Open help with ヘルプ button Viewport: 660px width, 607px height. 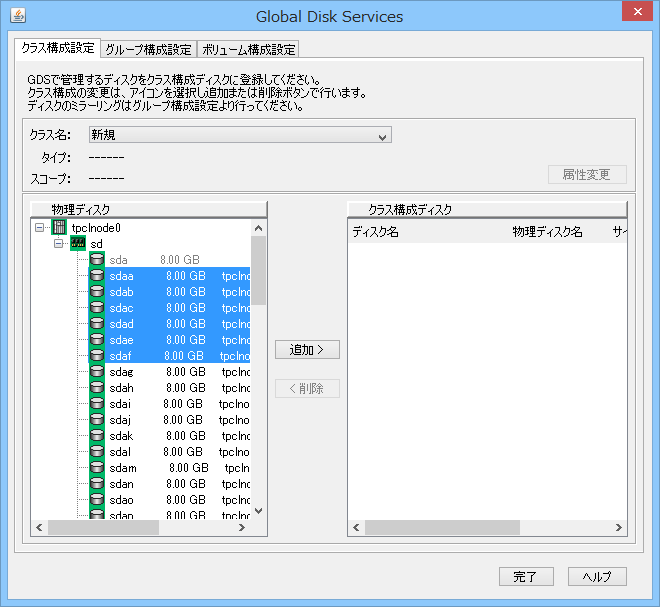(x=597, y=576)
